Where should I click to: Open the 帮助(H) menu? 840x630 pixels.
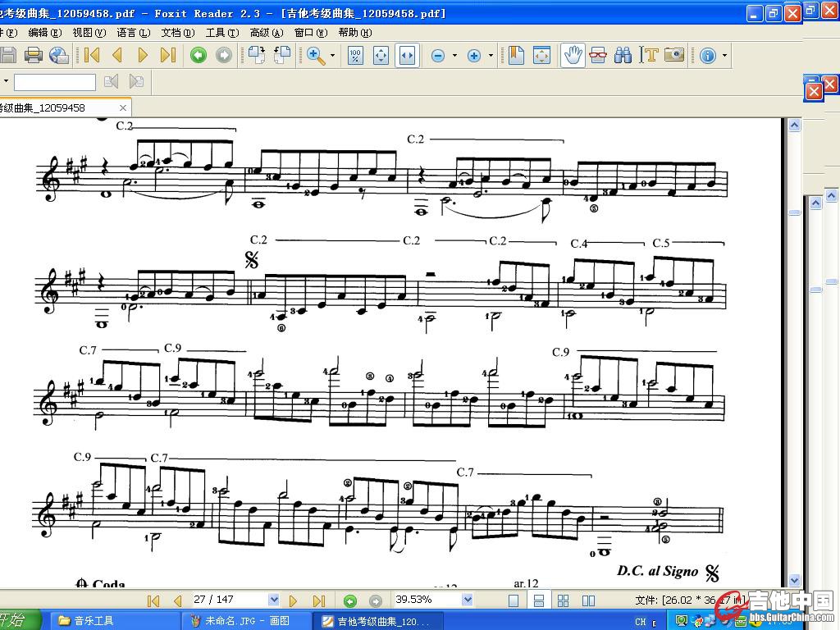click(355, 33)
